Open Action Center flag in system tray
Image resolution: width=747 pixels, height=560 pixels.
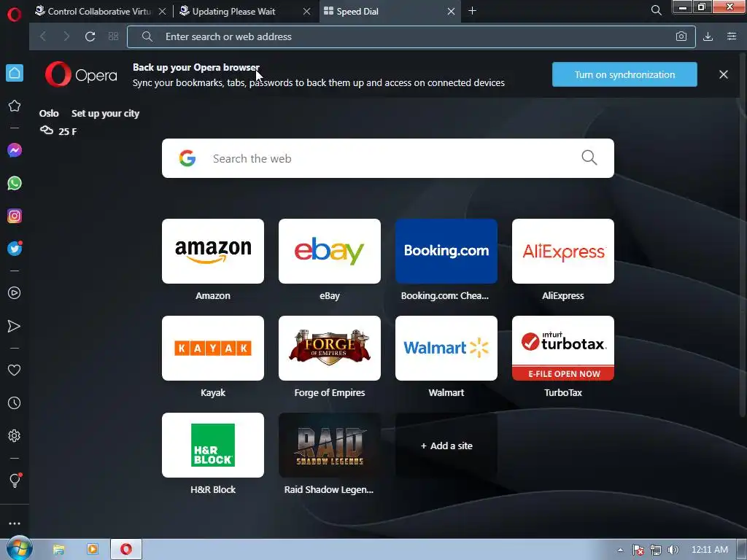[x=638, y=550]
